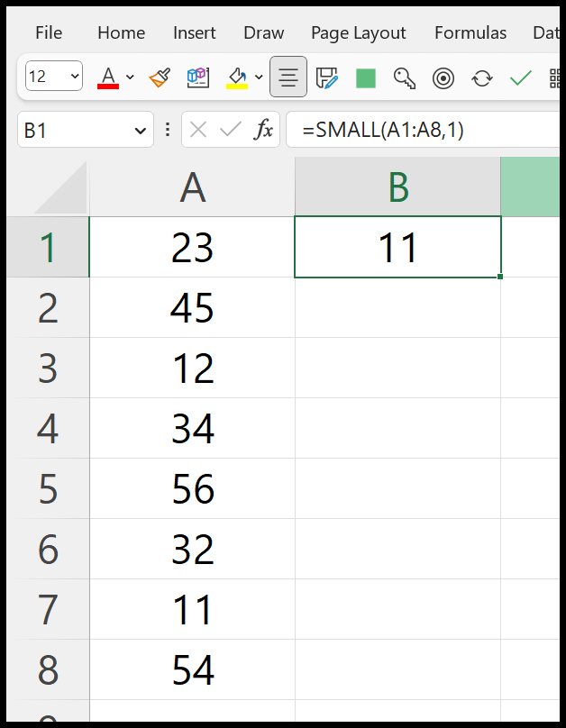The height and width of the screenshot is (728, 566).
Task: Select cell A5 containing 56
Action: coord(191,488)
